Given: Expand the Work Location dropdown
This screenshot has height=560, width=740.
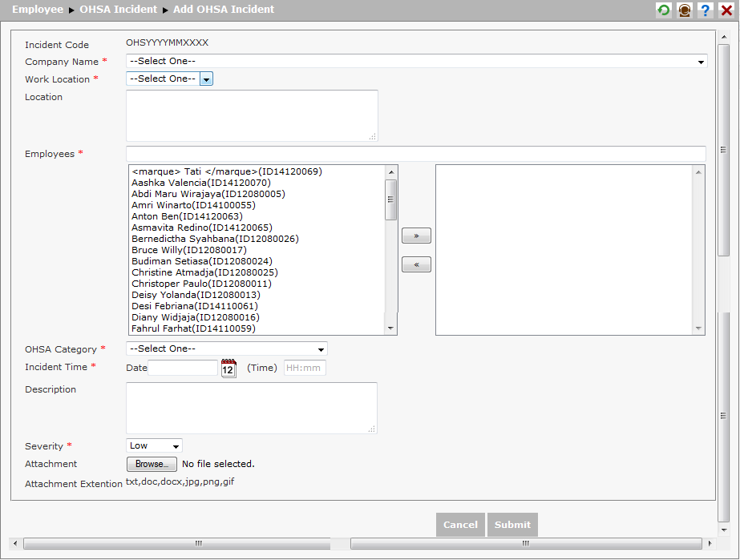Looking at the screenshot, I should tap(206, 79).
